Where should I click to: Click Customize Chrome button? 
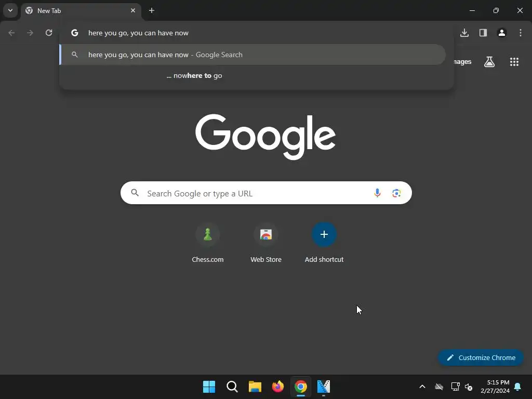pyautogui.click(x=481, y=357)
